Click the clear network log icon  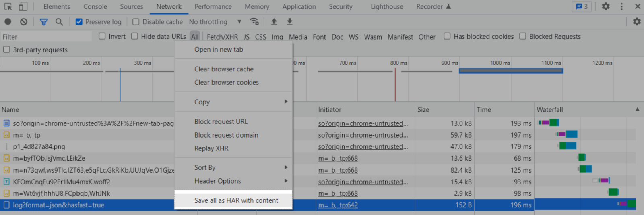point(24,22)
